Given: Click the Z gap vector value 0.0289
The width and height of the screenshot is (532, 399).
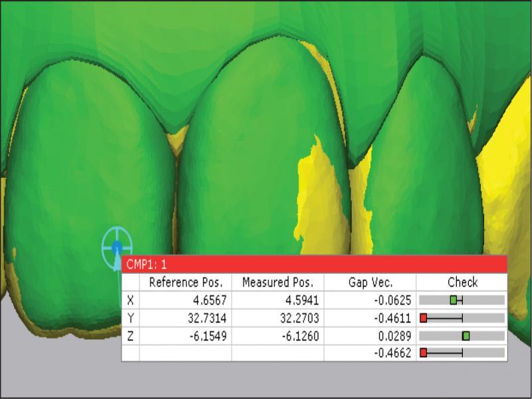Looking at the screenshot, I should click(396, 336).
